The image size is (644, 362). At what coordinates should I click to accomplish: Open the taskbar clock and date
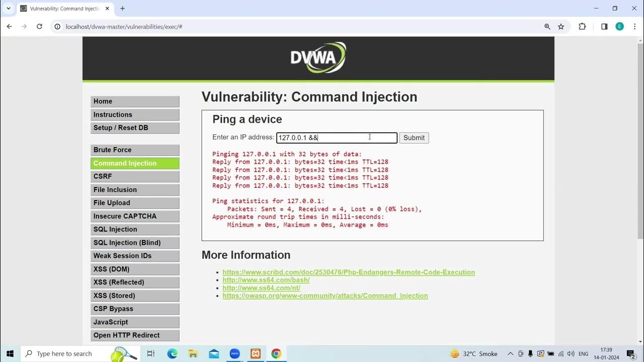point(606,353)
